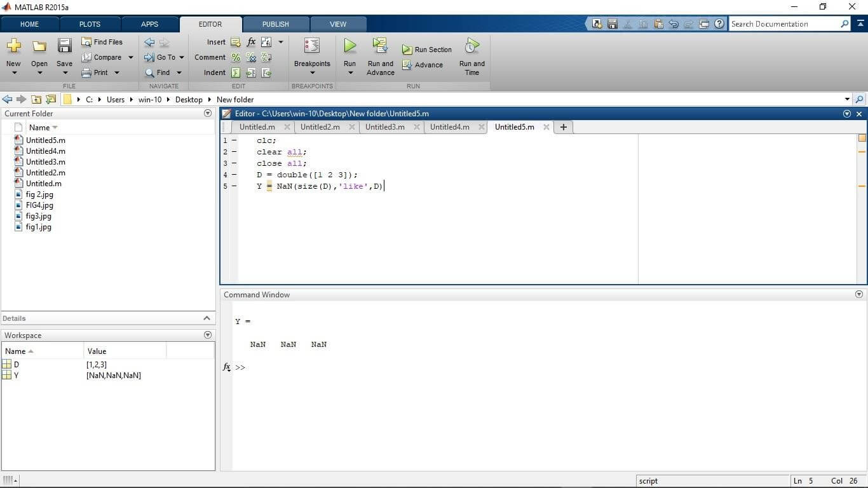Click the Run and Time icon
This screenshot has width=868, height=488.
click(x=471, y=46)
